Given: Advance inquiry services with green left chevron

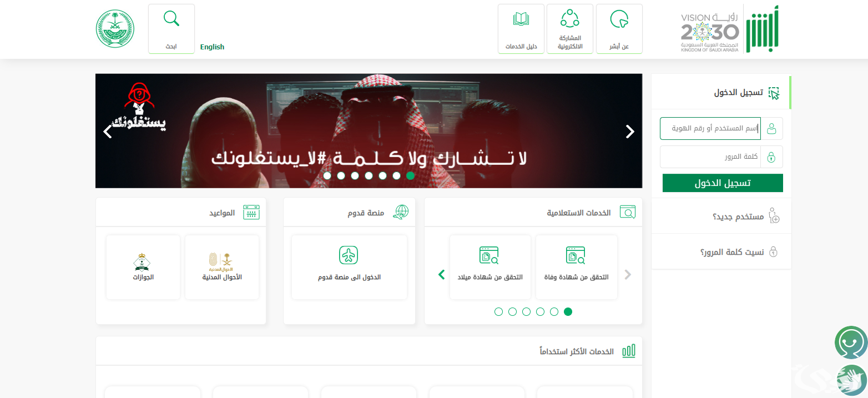Looking at the screenshot, I should click(442, 274).
